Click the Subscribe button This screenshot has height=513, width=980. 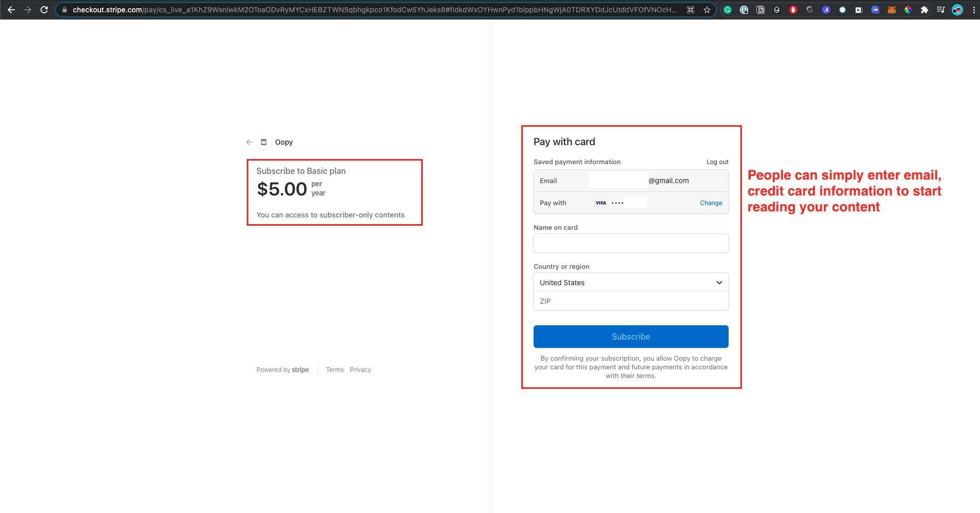(631, 337)
